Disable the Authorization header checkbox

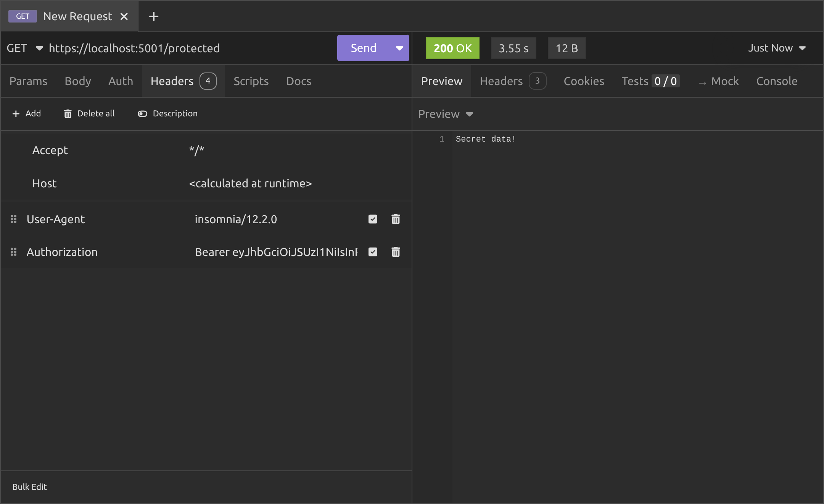point(373,252)
